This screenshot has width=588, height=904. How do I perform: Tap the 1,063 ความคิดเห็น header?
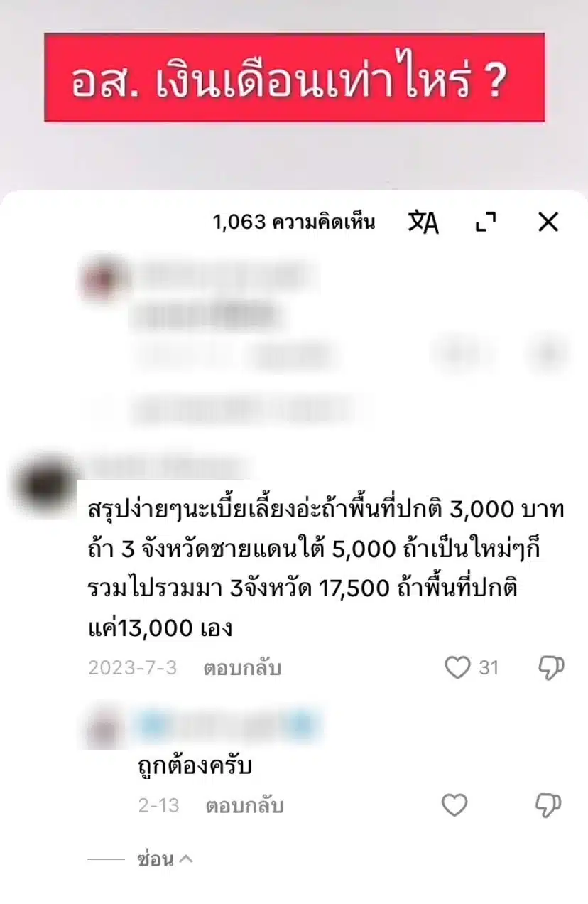pos(294,222)
